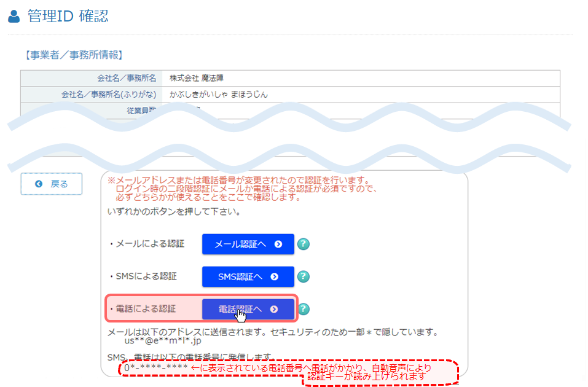Show help for phone authentication
Image resolution: width=588 pixels, height=387 pixels.
[x=304, y=309]
